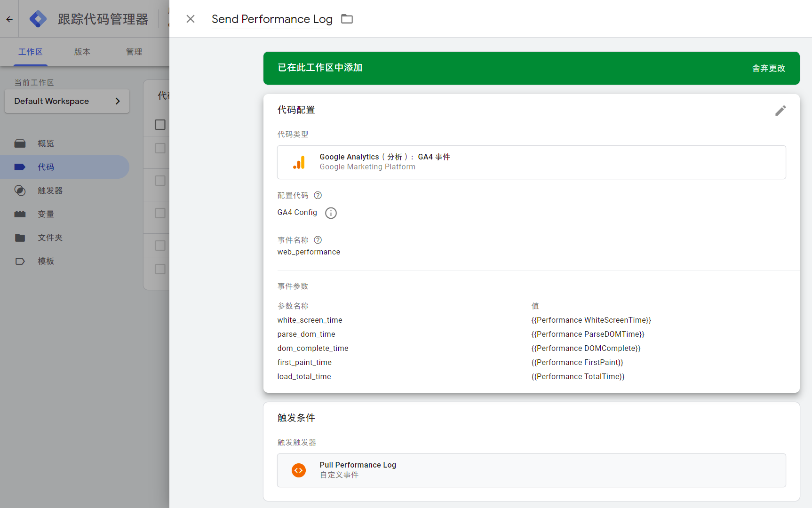The image size is (812, 508).
Task: Switch to the 版本 tab
Action: click(82, 52)
